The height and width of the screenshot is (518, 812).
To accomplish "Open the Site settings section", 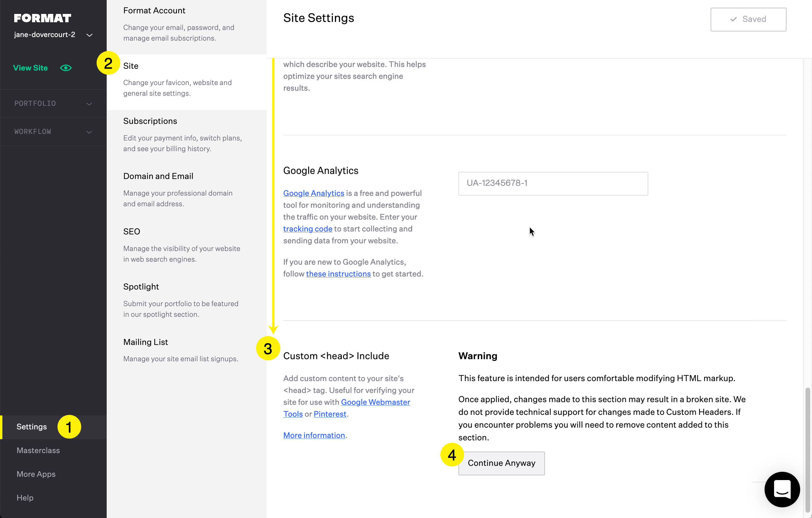I will (x=131, y=66).
